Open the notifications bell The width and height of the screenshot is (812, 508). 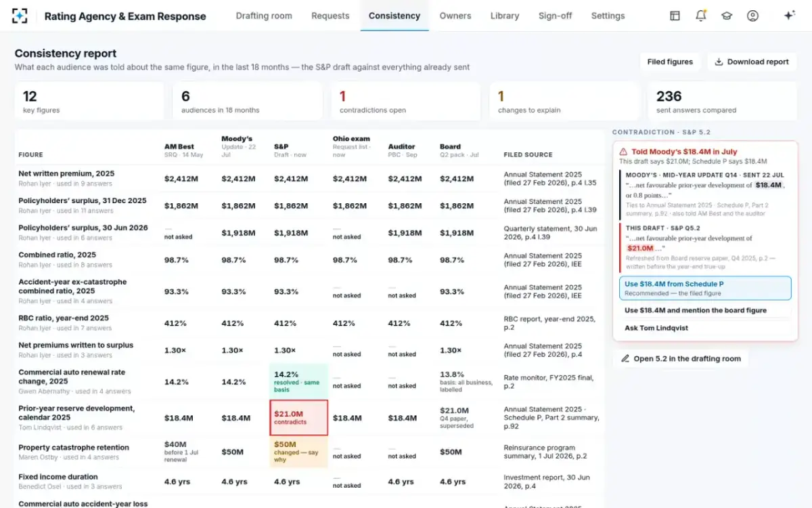700,16
